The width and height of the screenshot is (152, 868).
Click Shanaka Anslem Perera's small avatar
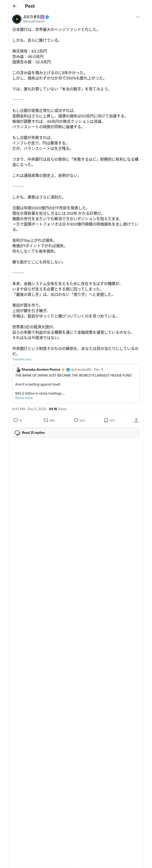pos(18,370)
